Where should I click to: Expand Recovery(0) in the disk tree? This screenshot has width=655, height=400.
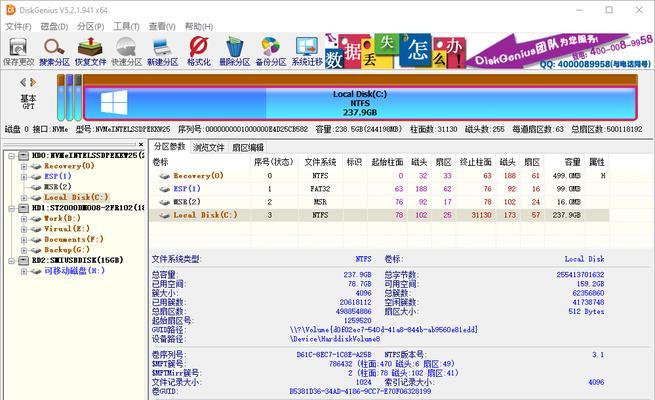pyautogui.click(x=24, y=166)
